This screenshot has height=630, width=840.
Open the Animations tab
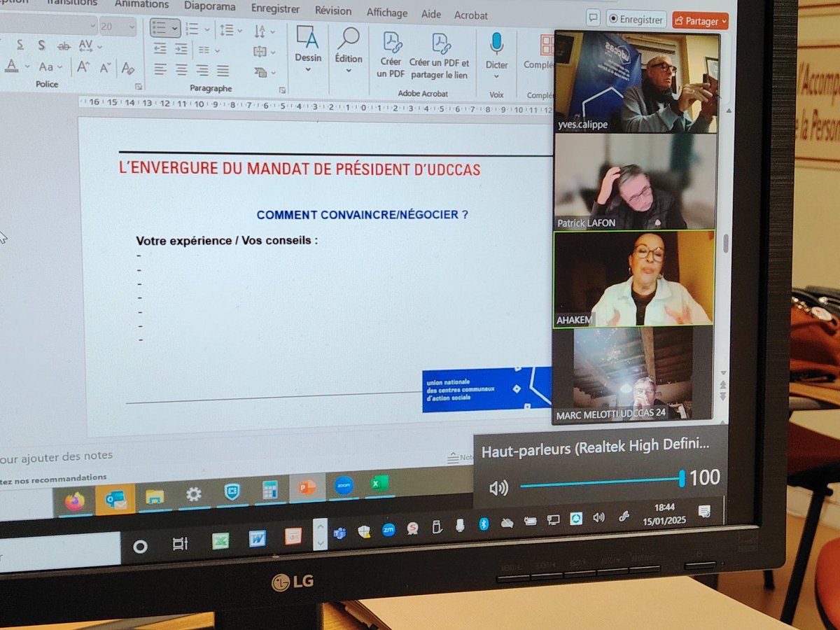pyautogui.click(x=141, y=3)
